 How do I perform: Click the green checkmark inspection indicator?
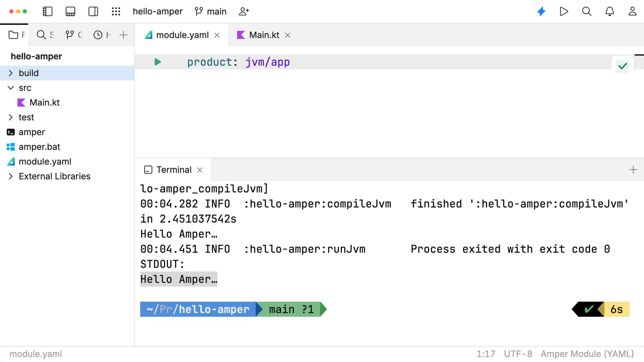tap(623, 66)
